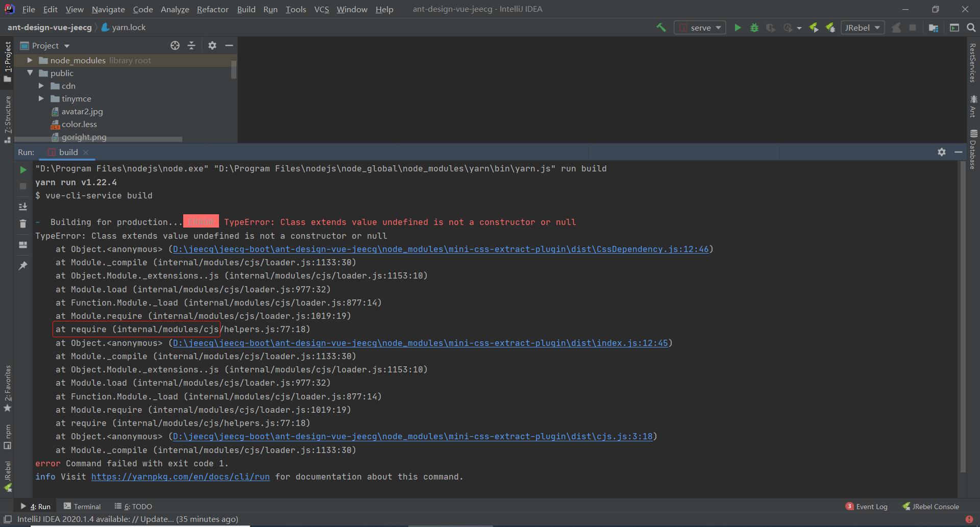The height and width of the screenshot is (527, 980).
Task: Clear output with trash icon
Action: point(23,224)
